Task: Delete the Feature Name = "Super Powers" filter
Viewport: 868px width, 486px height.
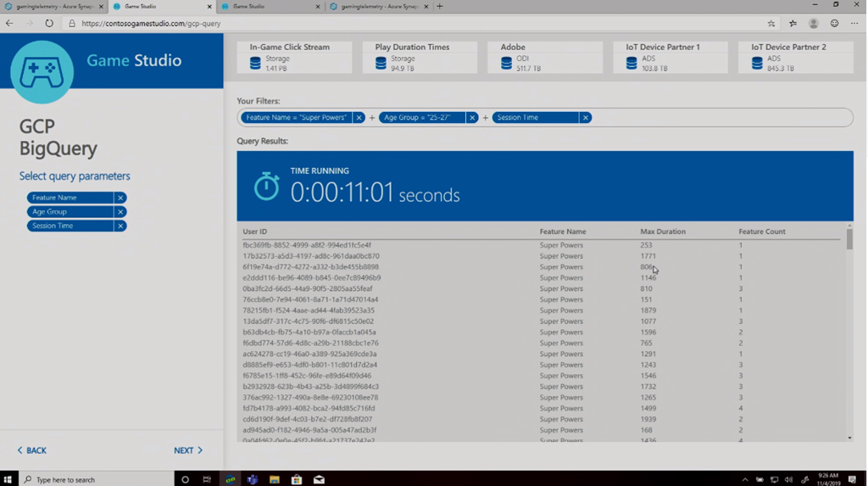Action: click(359, 118)
